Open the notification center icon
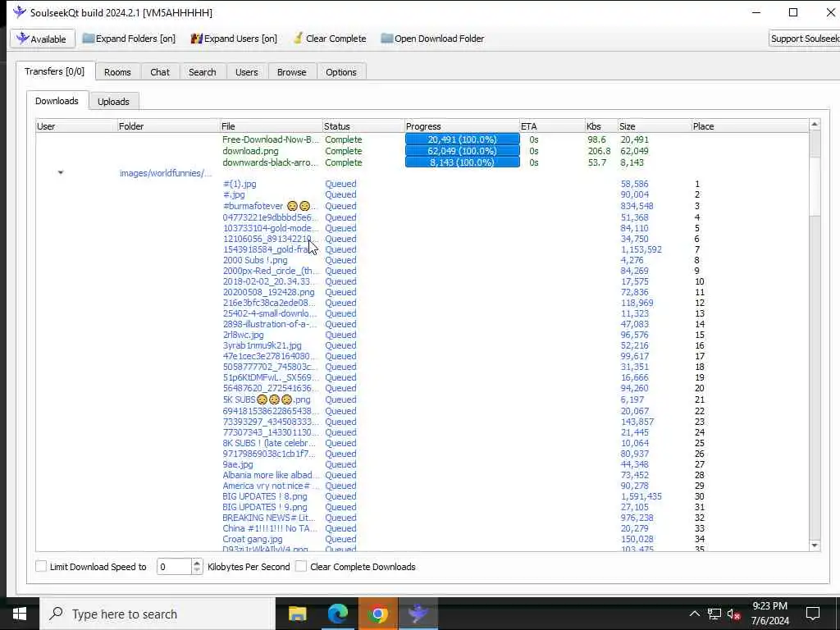The image size is (840, 630). tap(813, 614)
